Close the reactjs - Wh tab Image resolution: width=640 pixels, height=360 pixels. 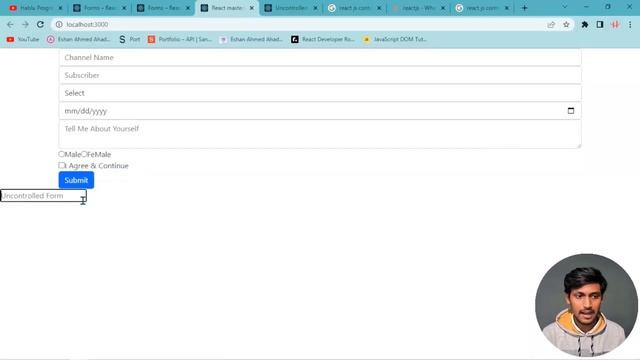(443, 8)
